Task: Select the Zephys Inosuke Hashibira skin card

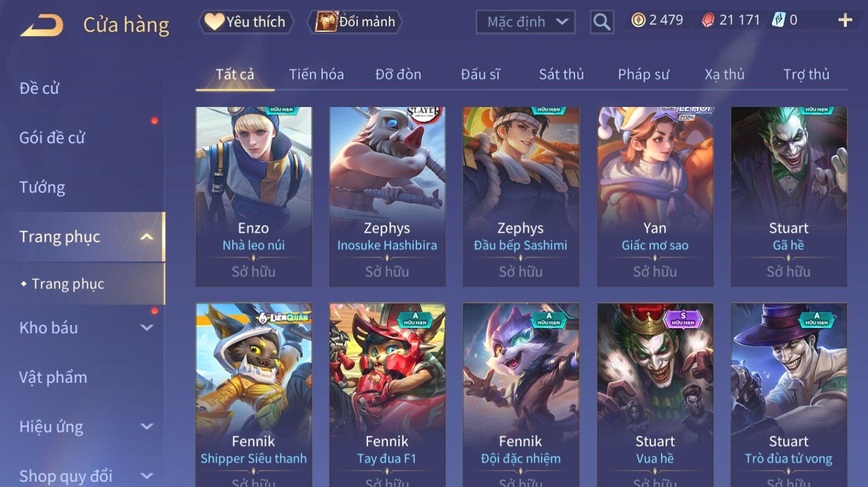Action: pos(387,197)
